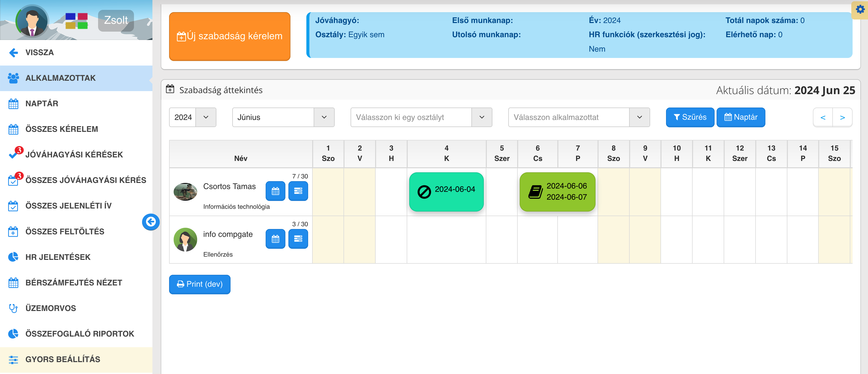Screen dimensions: 868x374
Task: Open the Válasszon ki egy osztályt dropdown
Action: coord(421,117)
